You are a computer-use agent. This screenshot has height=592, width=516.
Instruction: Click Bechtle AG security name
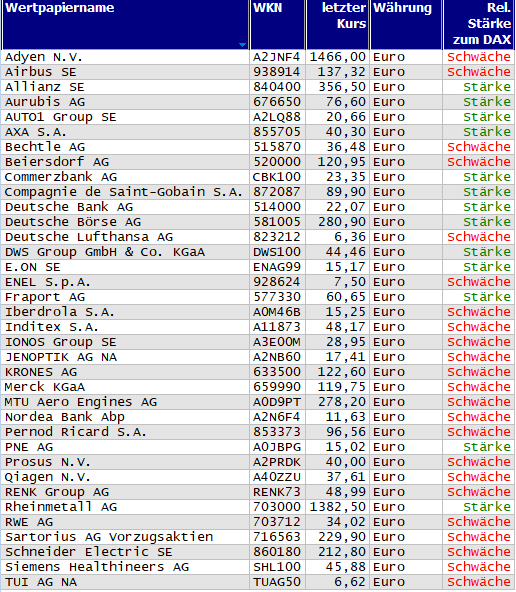[x=45, y=147]
